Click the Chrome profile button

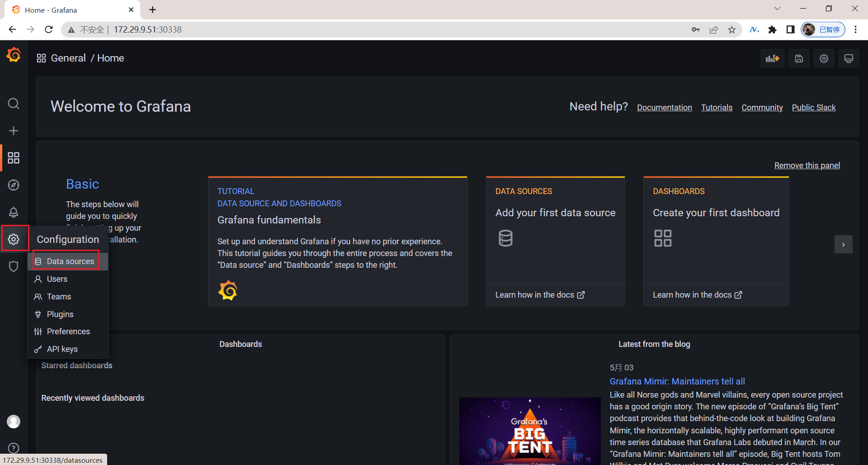point(823,29)
